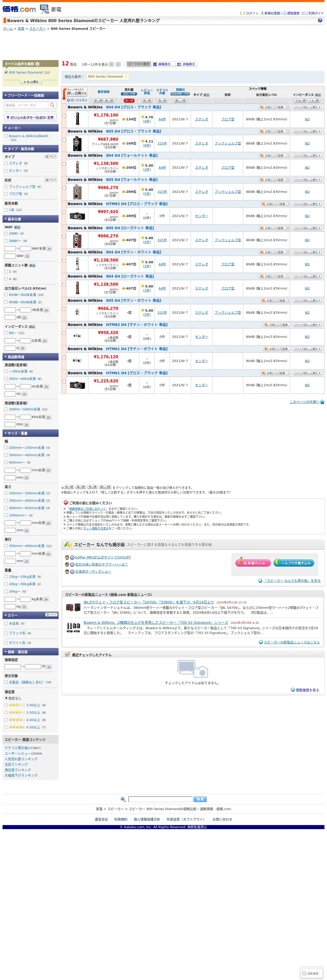The height and width of the screenshot is (980, 327).
Task: Collapse the サイズ・重量 filter section
Action: click(31, 433)
